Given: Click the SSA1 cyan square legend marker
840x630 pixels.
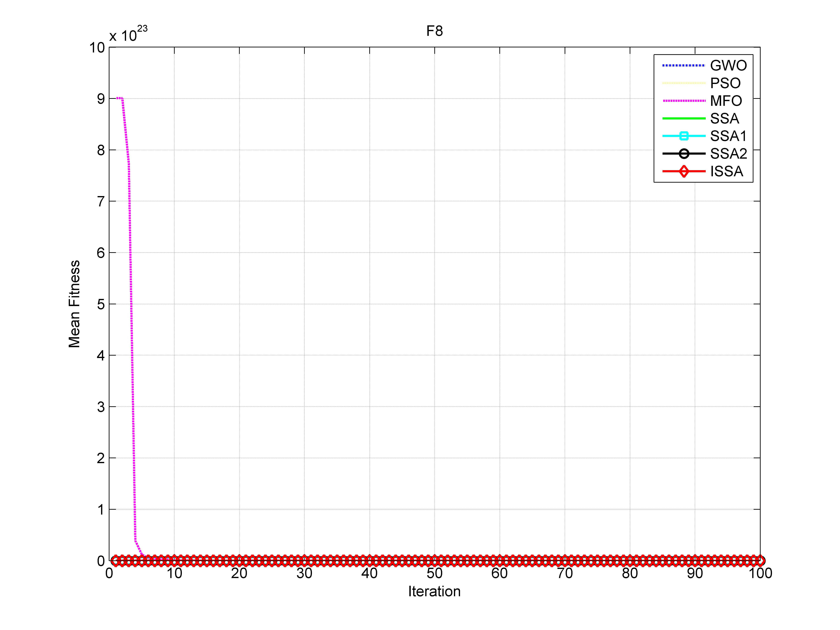Looking at the screenshot, I should [x=684, y=136].
